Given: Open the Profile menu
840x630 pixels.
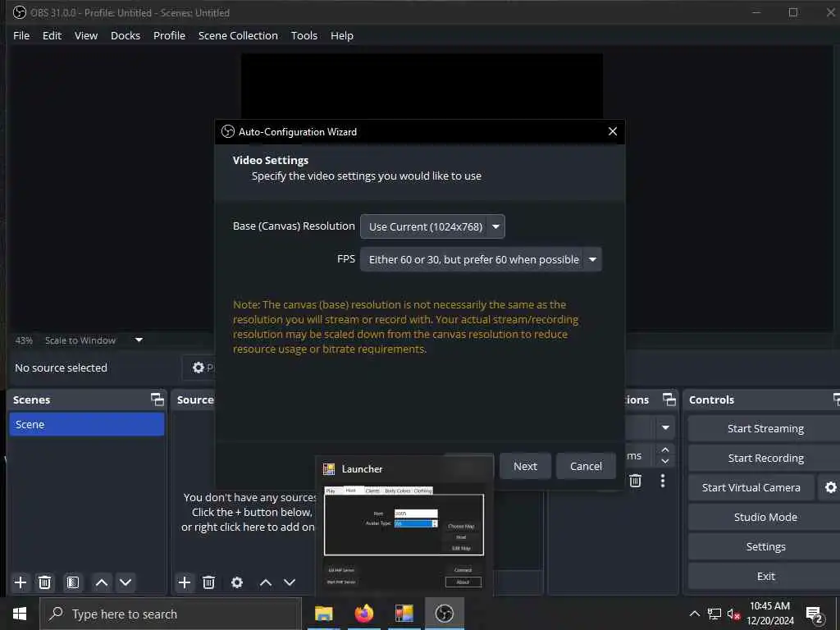Looking at the screenshot, I should pyautogui.click(x=169, y=35).
